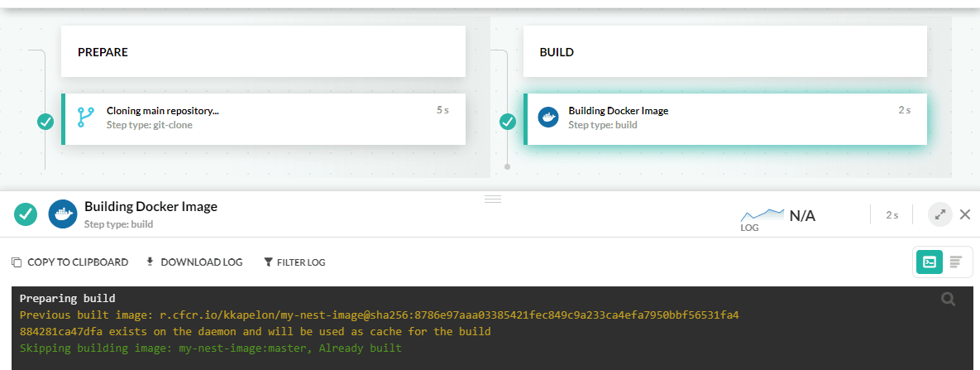This screenshot has width=980, height=370.
Task: Click the git-clone branch icon
Action: tap(86, 118)
